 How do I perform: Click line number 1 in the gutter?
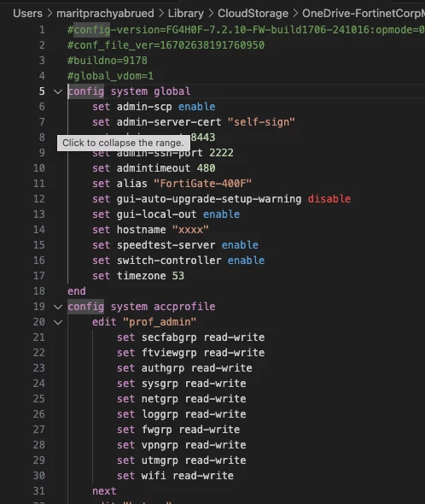tap(42, 30)
